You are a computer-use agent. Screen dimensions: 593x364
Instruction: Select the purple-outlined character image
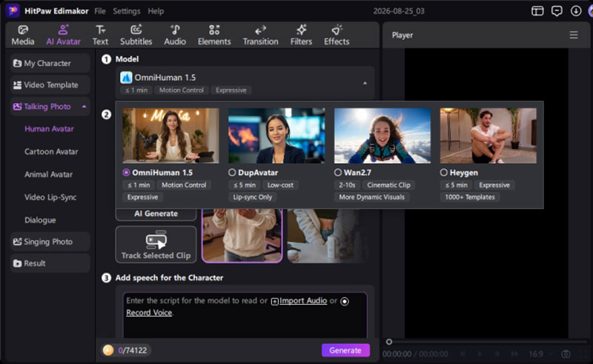[242, 236]
